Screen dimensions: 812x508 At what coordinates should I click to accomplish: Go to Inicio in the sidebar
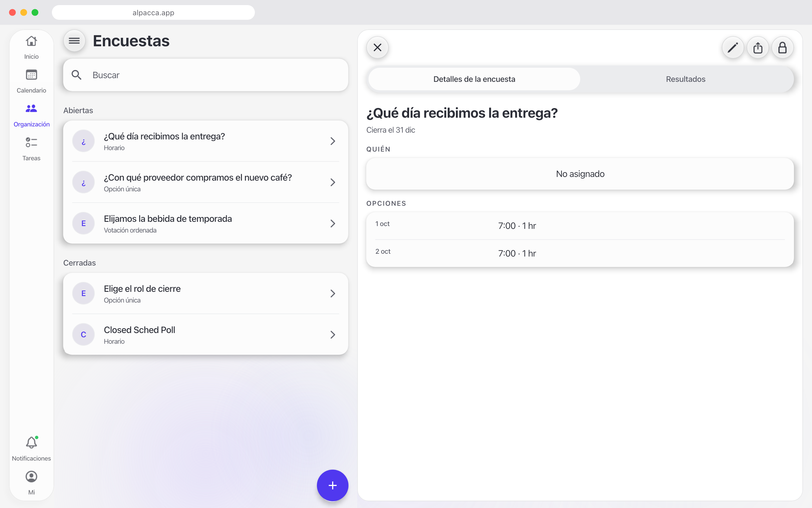(31, 47)
